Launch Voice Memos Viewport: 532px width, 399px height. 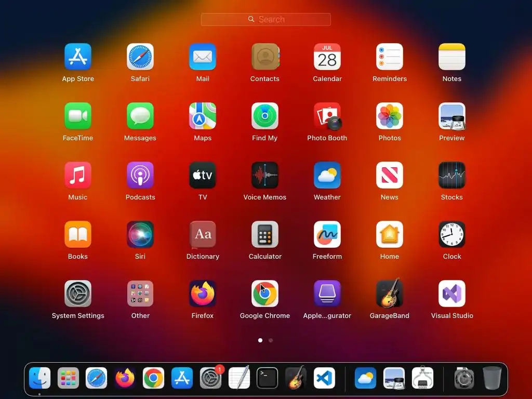coord(265,175)
